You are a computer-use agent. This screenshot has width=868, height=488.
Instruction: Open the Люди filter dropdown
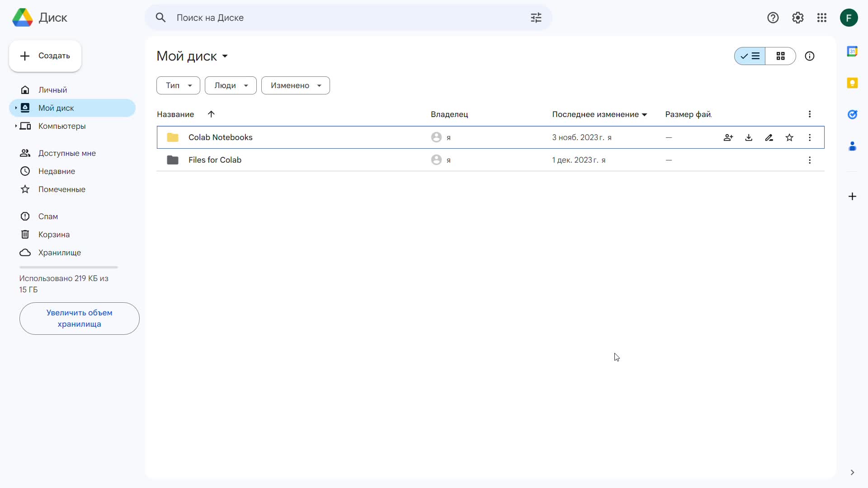coord(231,85)
